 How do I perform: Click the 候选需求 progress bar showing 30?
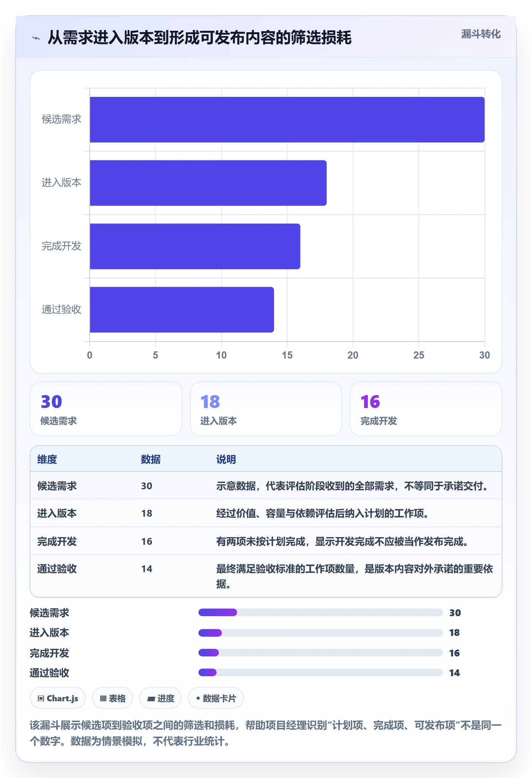[321, 612]
